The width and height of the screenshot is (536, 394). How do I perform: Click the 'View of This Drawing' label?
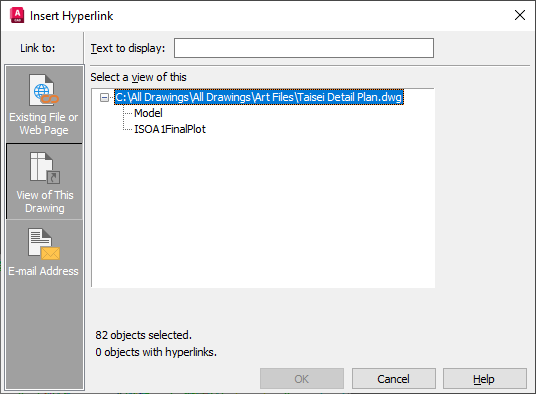[x=45, y=202]
